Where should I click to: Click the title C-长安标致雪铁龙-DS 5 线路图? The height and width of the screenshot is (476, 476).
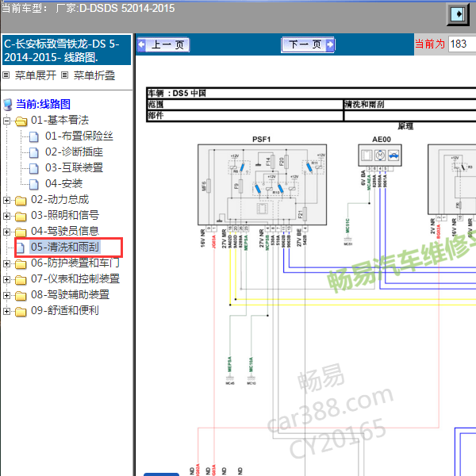point(67,50)
